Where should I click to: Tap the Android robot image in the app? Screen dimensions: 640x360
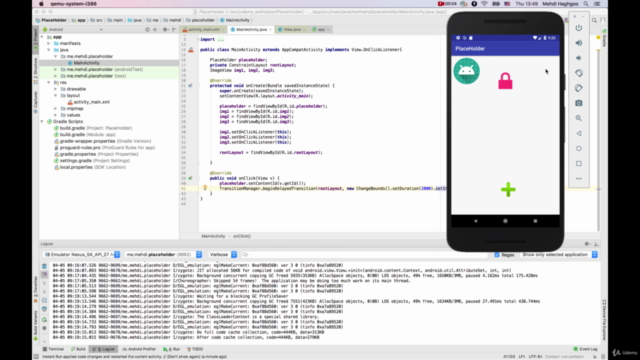click(467, 71)
